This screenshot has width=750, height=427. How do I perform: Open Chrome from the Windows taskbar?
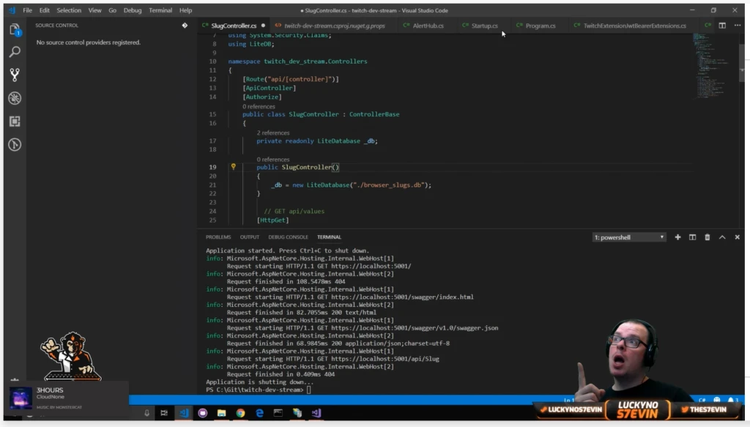241,412
